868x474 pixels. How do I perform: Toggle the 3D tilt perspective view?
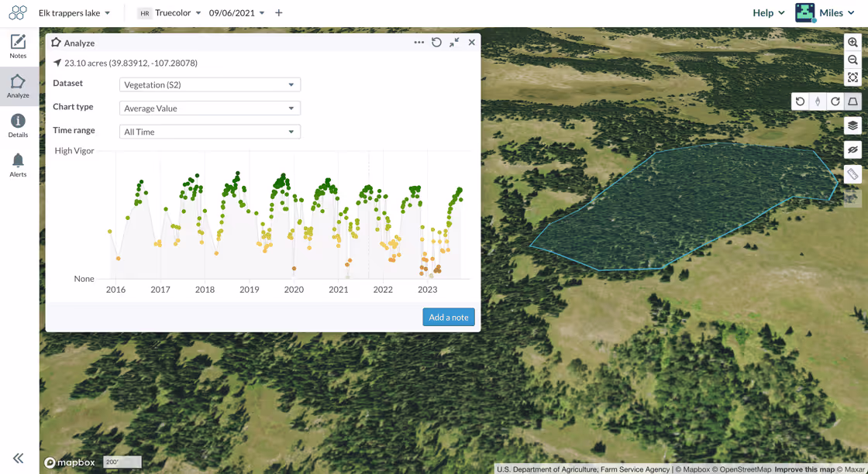click(853, 101)
